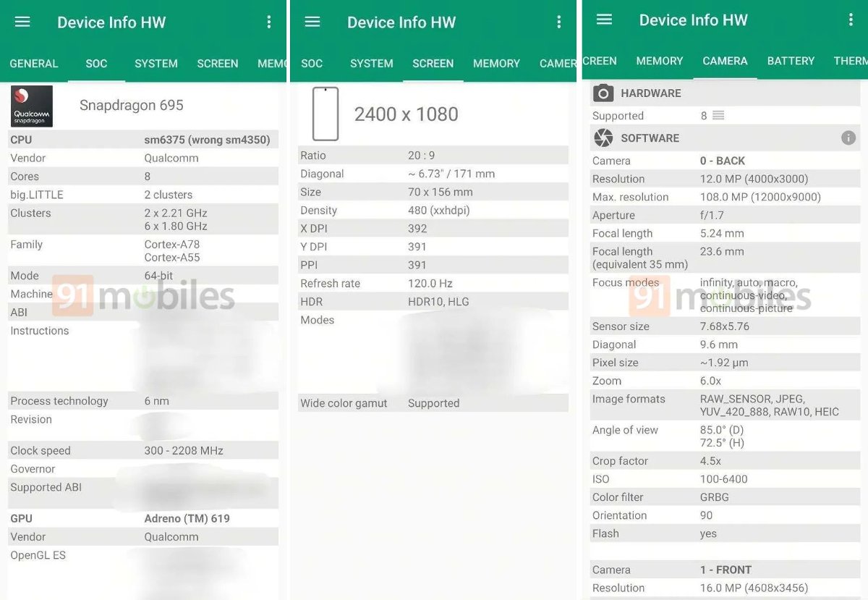Tap Pixel size value ~1.92 µm
This screenshot has width=868, height=600.
pyautogui.click(x=724, y=363)
